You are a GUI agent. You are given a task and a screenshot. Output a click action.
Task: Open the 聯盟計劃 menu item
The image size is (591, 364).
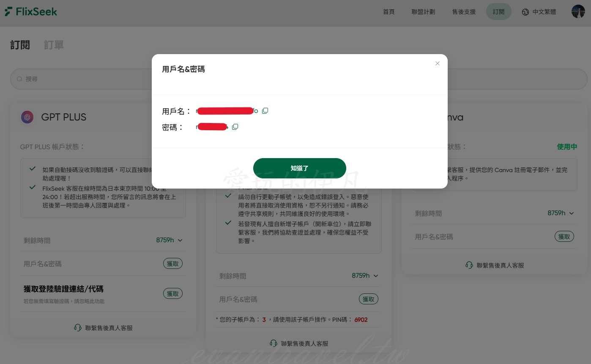tap(423, 12)
